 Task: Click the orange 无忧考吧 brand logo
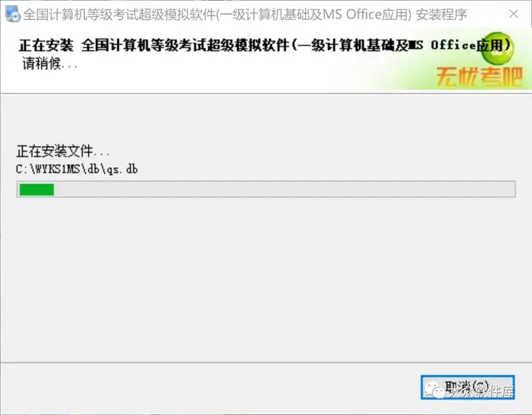[x=479, y=77]
